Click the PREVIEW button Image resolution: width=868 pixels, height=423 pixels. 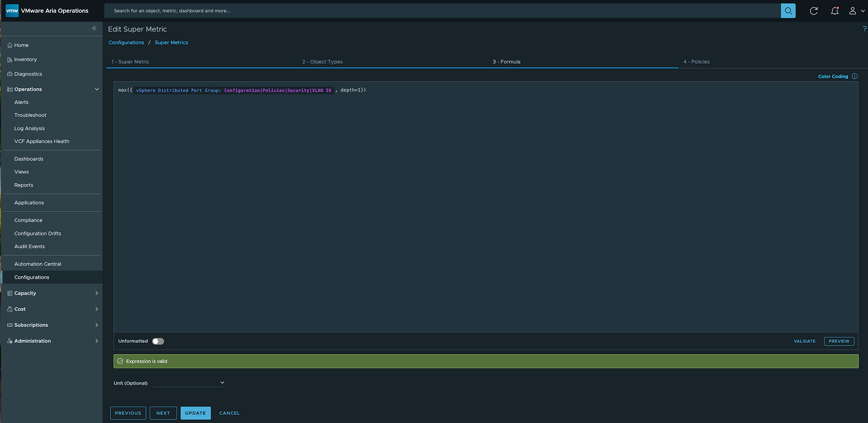tap(839, 341)
